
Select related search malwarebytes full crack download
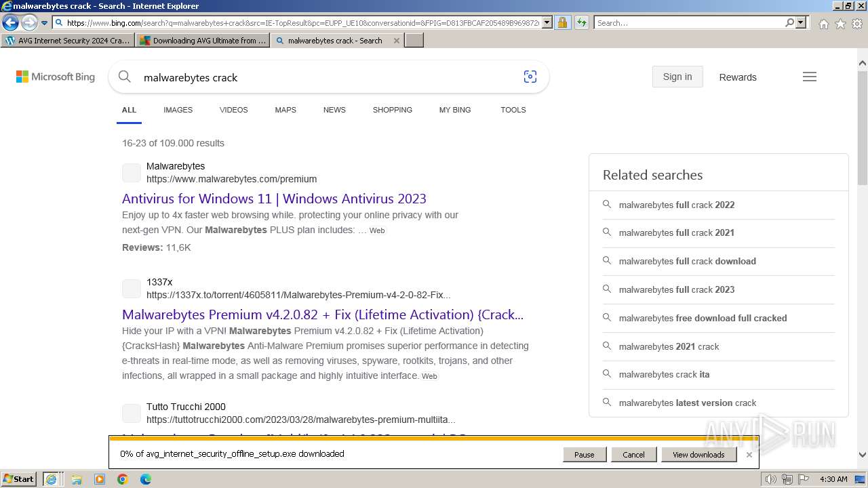[687, 261]
